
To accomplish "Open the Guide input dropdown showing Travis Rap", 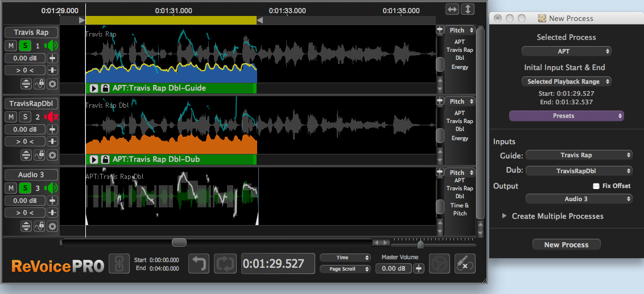I will 579,155.
